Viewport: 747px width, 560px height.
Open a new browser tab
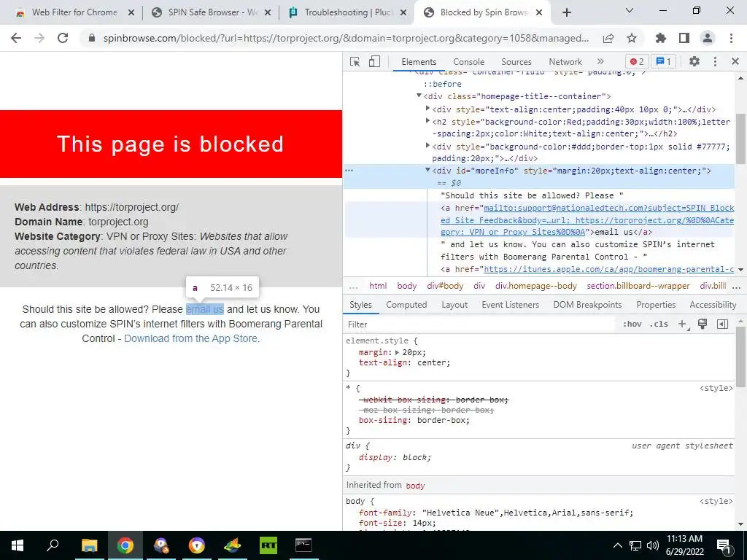(566, 13)
